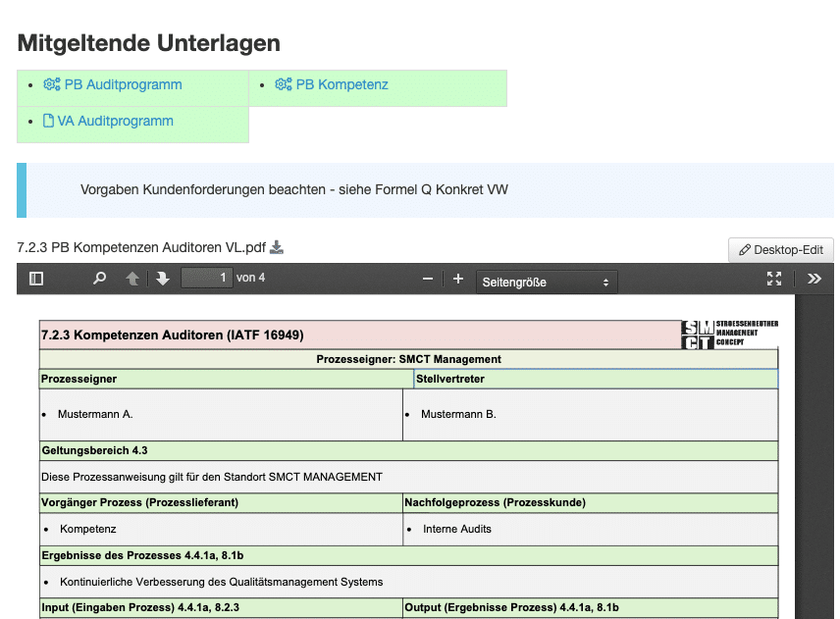Image resolution: width=840 pixels, height=619 pixels.
Task: Click the Desktop-Edit button
Action: click(781, 250)
